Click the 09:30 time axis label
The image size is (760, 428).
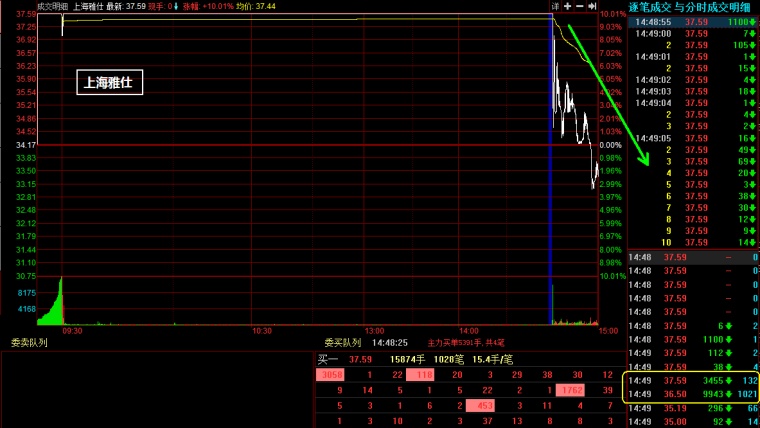72,331
